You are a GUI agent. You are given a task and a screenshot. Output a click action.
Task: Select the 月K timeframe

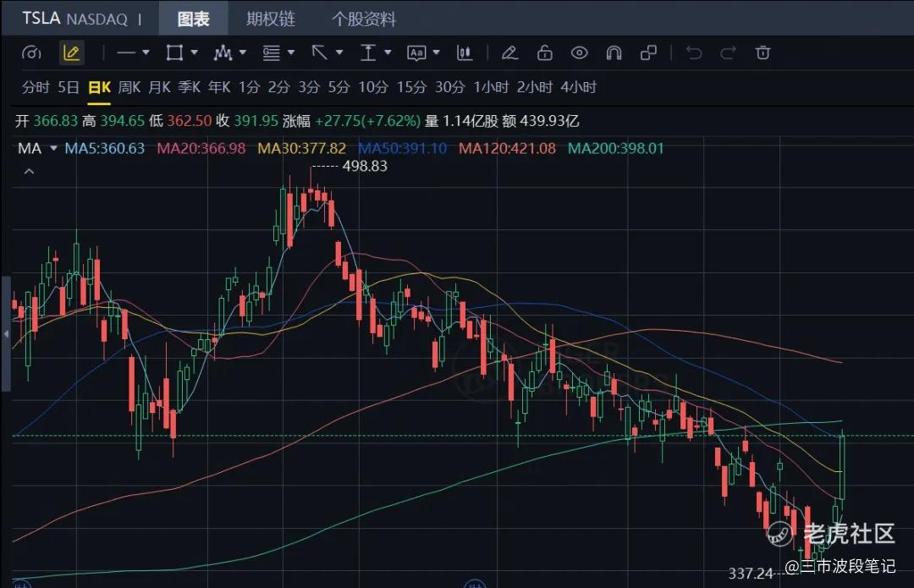[159, 87]
